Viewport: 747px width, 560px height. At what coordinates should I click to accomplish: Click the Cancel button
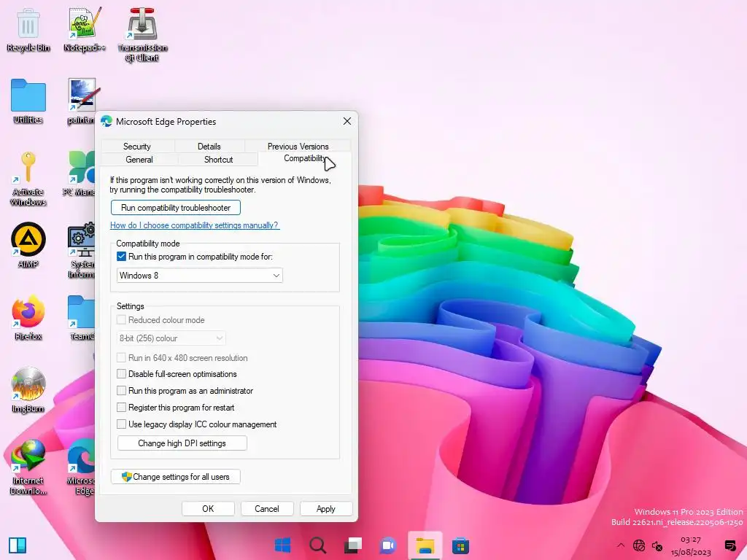tap(267, 508)
